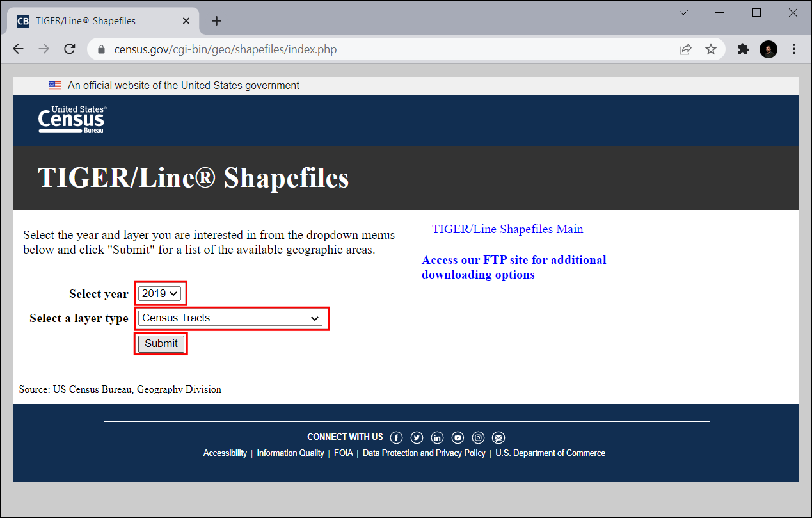812x518 pixels.
Task: Open a new browser tab
Action: coord(216,21)
